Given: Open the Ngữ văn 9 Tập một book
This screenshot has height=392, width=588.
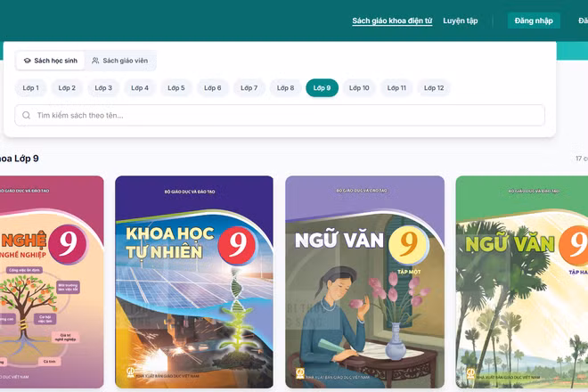Looking at the screenshot, I should 365,282.
